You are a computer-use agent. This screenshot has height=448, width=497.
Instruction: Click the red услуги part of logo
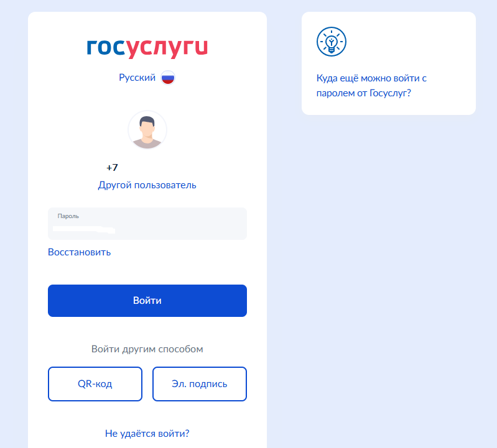coord(167,49)
